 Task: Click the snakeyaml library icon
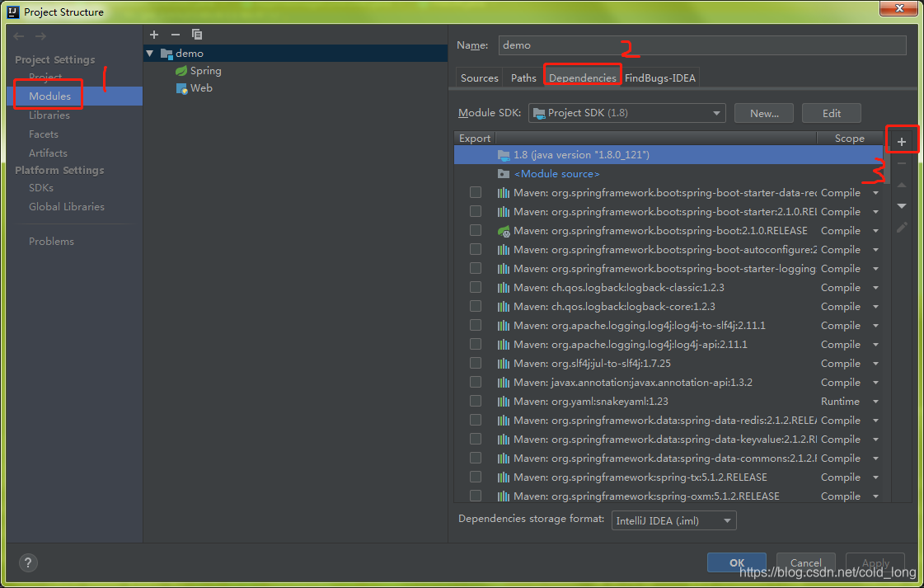point(504,402)
